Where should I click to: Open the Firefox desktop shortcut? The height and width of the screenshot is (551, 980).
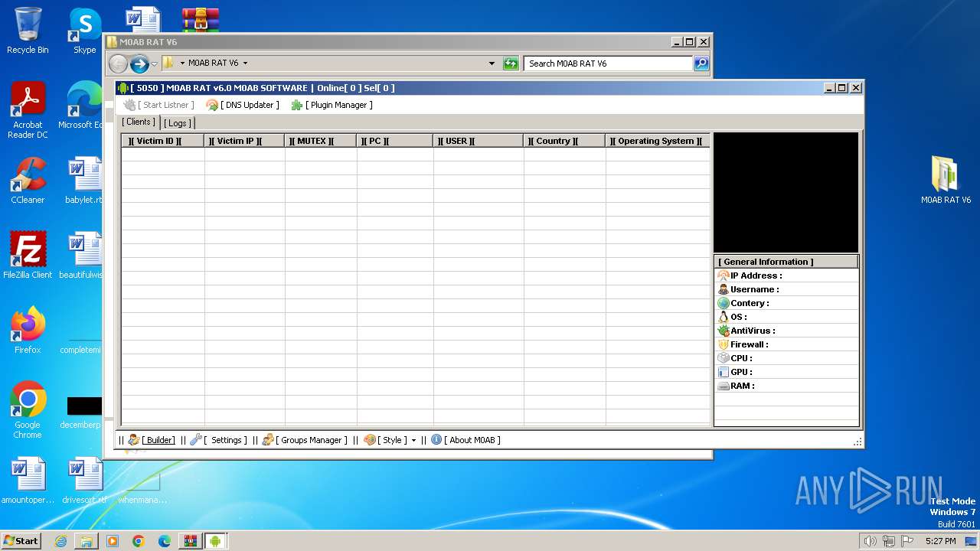pyautogui.click(x=28, y=331)
